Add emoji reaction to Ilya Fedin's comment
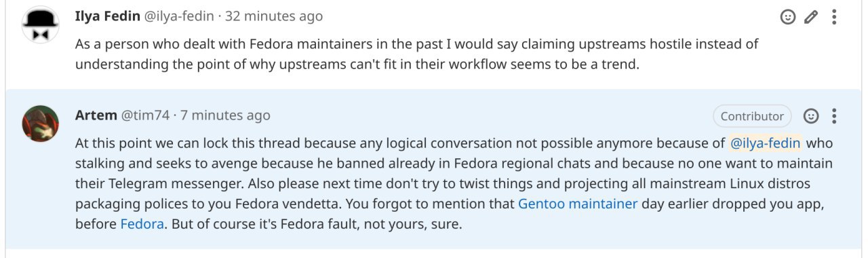The image size is (868, 258). tap(788, 17)
